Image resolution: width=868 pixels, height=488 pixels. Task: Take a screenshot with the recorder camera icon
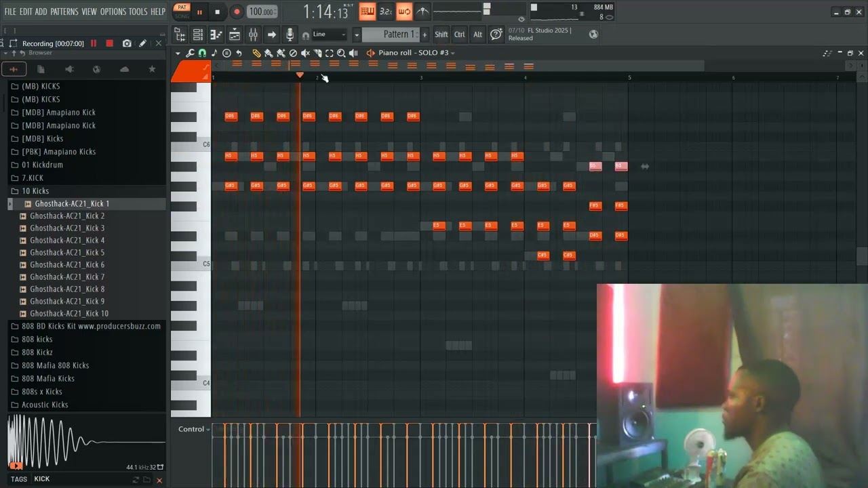tap(127, 43)
